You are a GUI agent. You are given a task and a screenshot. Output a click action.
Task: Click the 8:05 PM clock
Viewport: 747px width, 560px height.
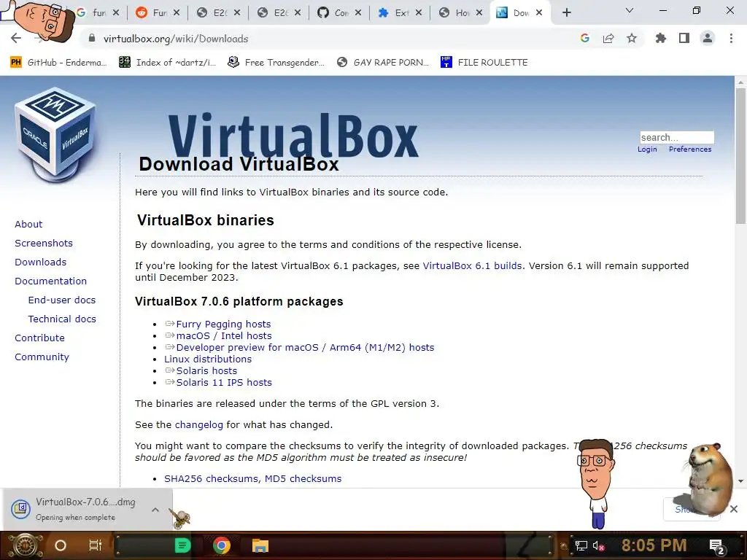coord(654,545)
